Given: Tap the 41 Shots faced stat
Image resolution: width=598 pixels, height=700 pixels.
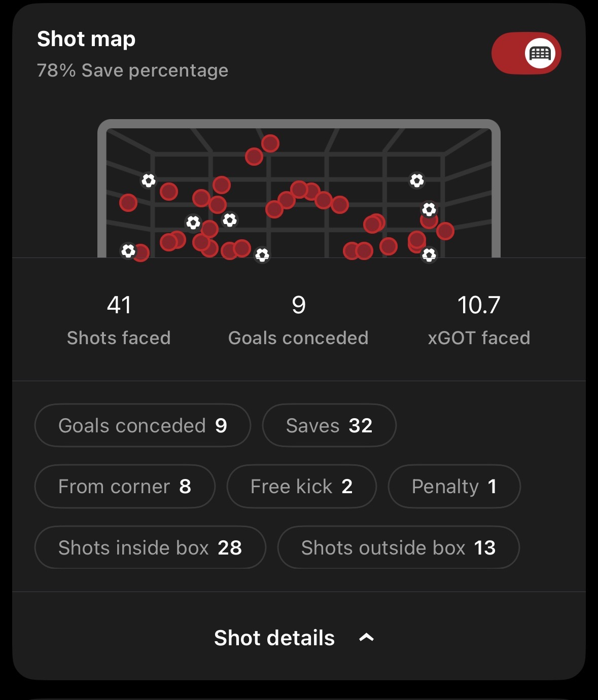Looking at the screenshot, I should click(x=119, y=320).
